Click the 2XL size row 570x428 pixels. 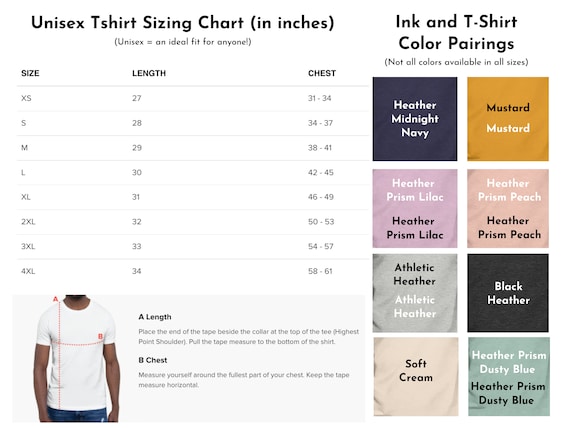click(x=193, y=221)
